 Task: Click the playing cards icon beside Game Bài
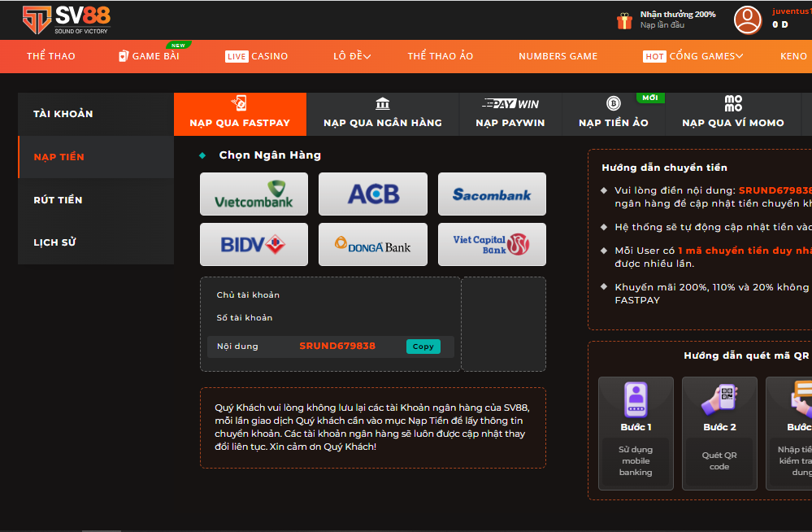click(124, 56)
